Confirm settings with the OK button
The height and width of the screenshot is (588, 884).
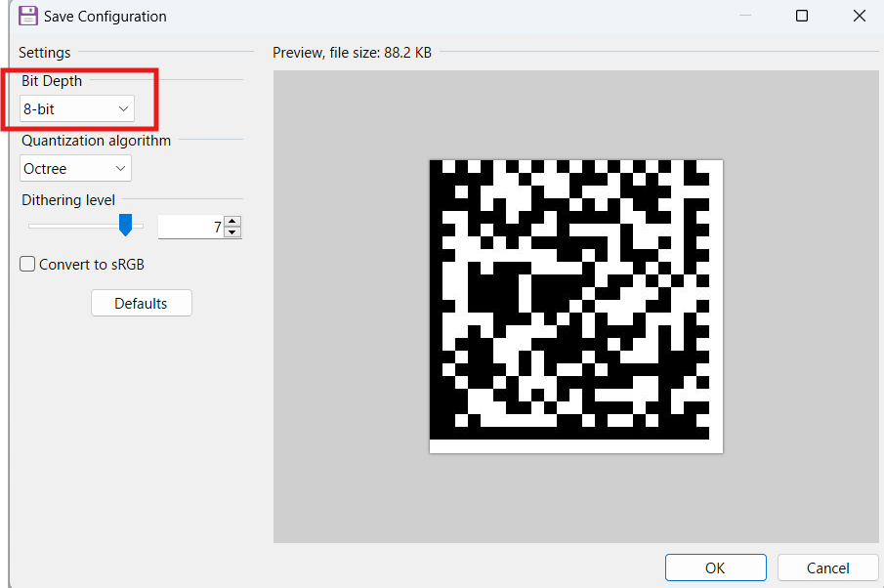click(x=715, y=567)
